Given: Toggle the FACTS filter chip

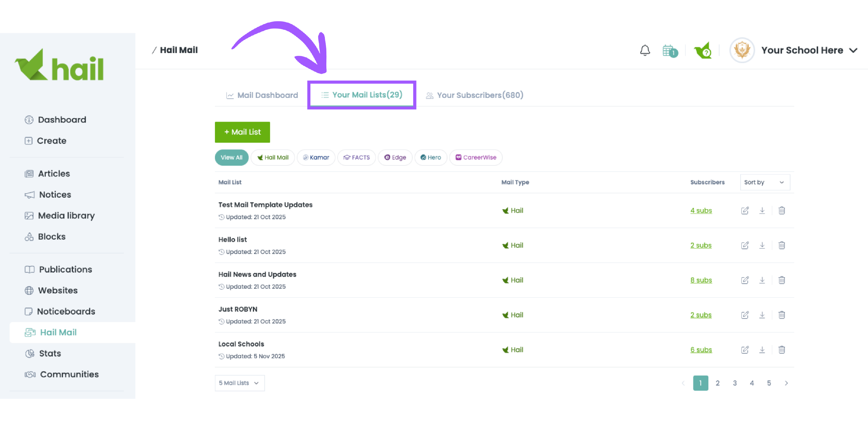Looking at the screenshot, I should [x=356, y=157].
